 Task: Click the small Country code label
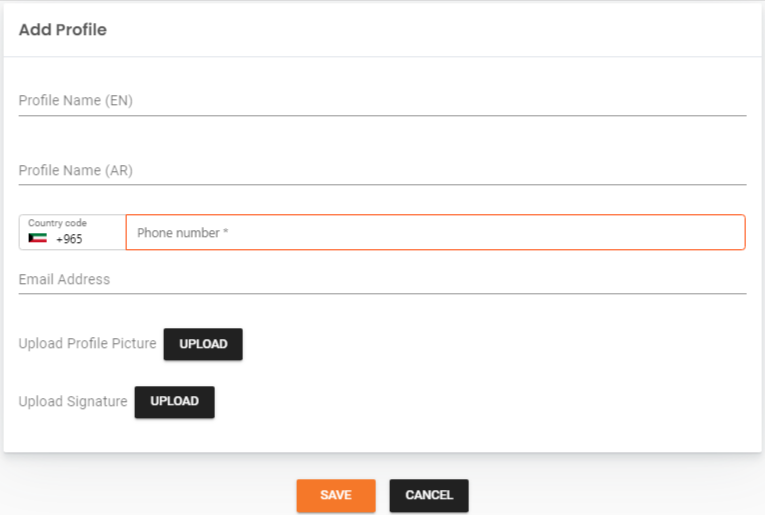click(x=57, y=223)
